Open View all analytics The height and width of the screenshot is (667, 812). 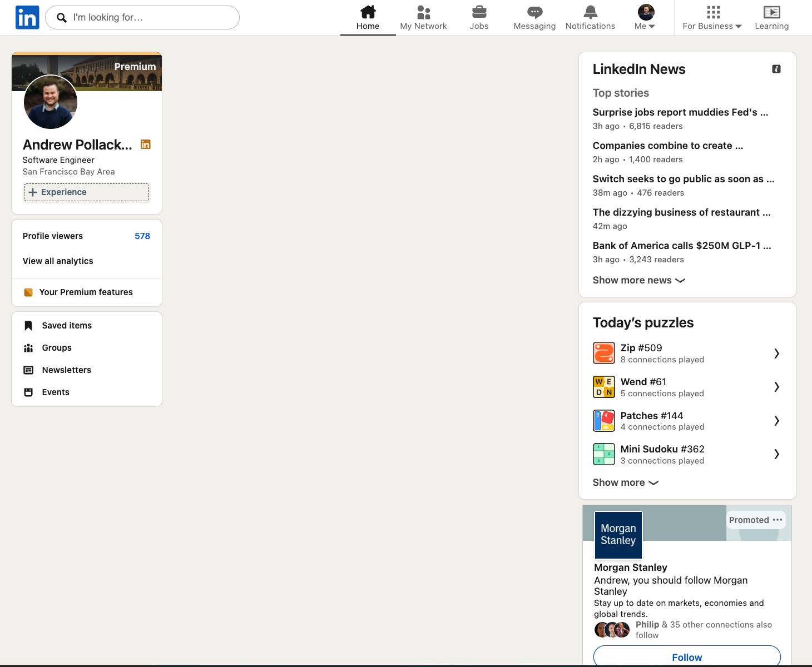pyautogui.click(x=58, y=261)
